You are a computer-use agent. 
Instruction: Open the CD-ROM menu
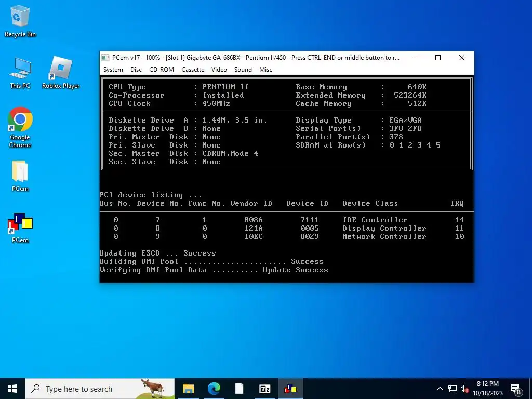162,70
